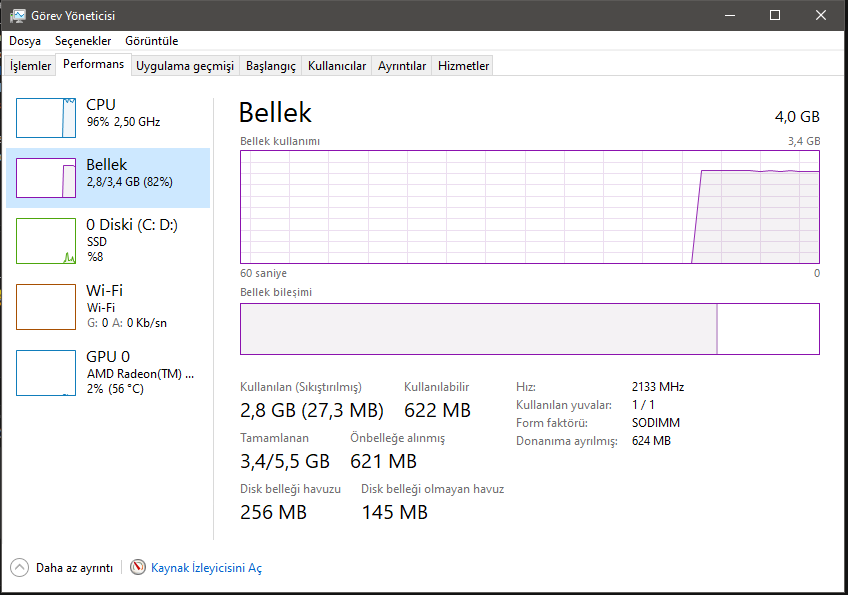
Task: Open the Başlangıç tab
Action: pyautogui.click(x=271, y=66)
